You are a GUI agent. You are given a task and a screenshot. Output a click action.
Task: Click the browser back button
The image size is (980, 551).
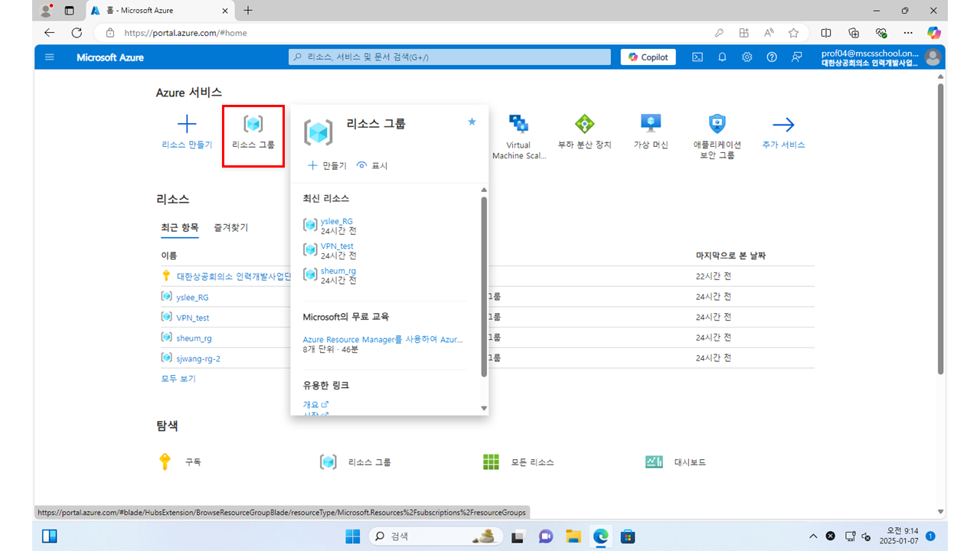pos(50,33)
